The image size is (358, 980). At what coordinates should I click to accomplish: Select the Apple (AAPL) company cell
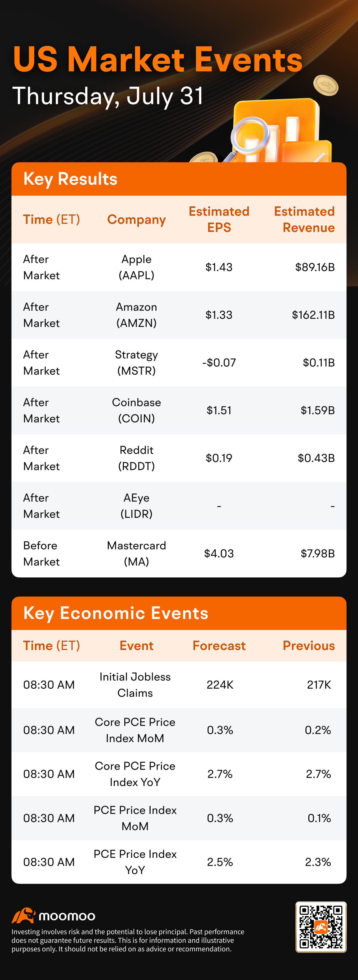pos(136,267)
